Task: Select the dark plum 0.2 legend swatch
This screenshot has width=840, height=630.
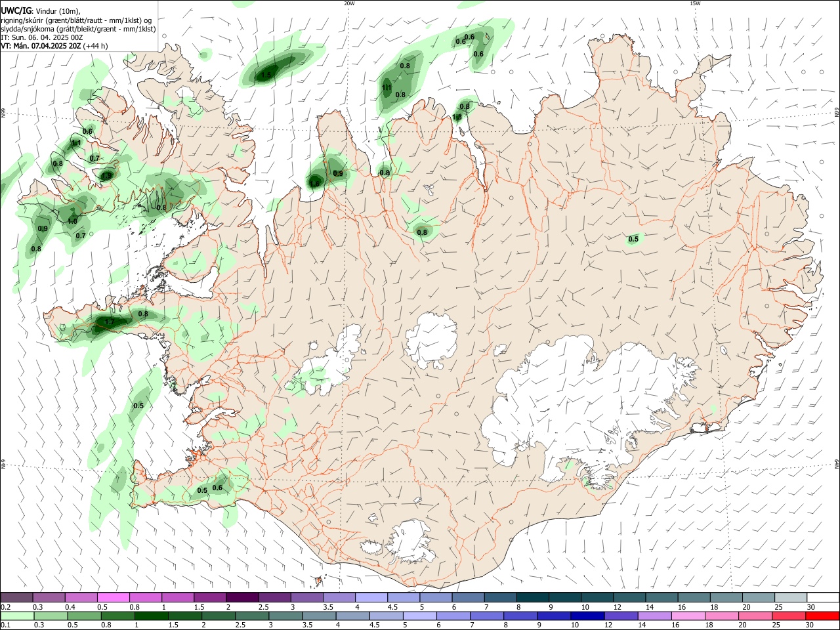Action: click(17, 597)
